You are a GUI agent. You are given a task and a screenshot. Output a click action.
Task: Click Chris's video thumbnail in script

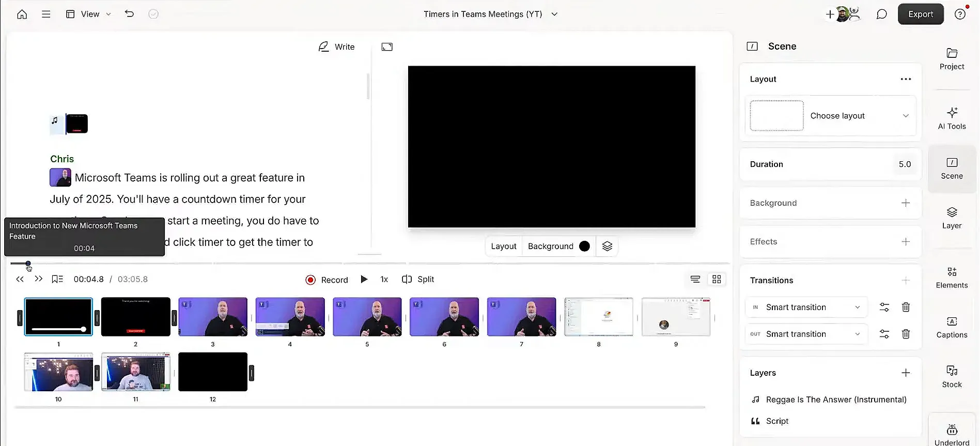60,177
